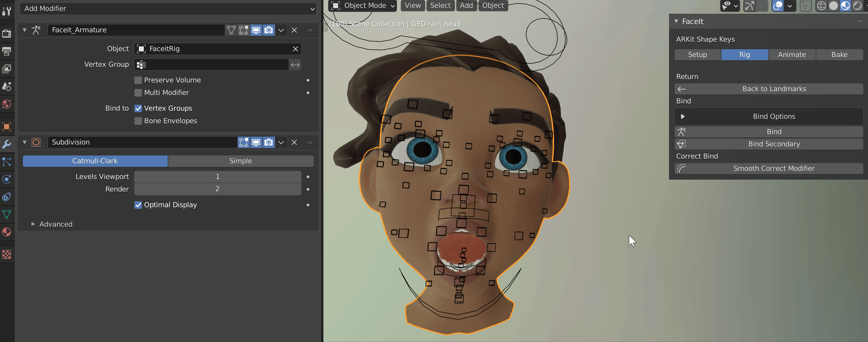Uncheck Optimal Display checkbox
Image resolution: width=868 pixels, height=342 pixels.
pyautogui.click(x=138, y=205)
